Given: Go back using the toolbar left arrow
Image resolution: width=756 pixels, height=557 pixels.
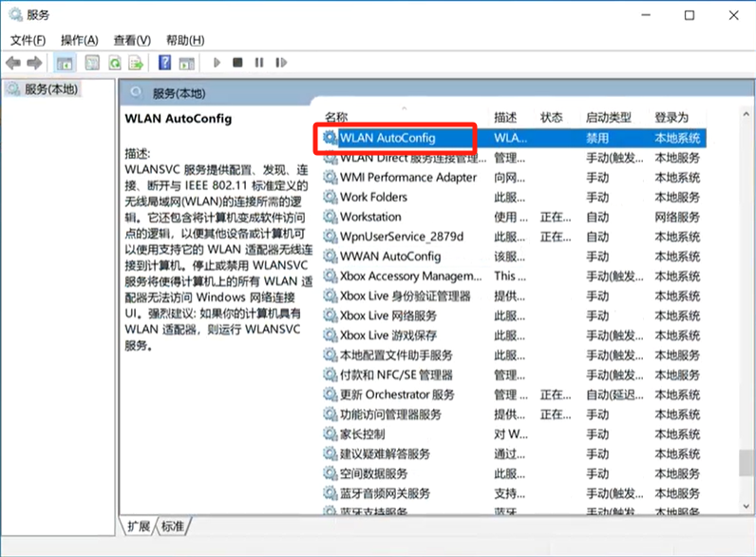Looking at the screenshot, I should pyautogui.click(x=13, y=63).
